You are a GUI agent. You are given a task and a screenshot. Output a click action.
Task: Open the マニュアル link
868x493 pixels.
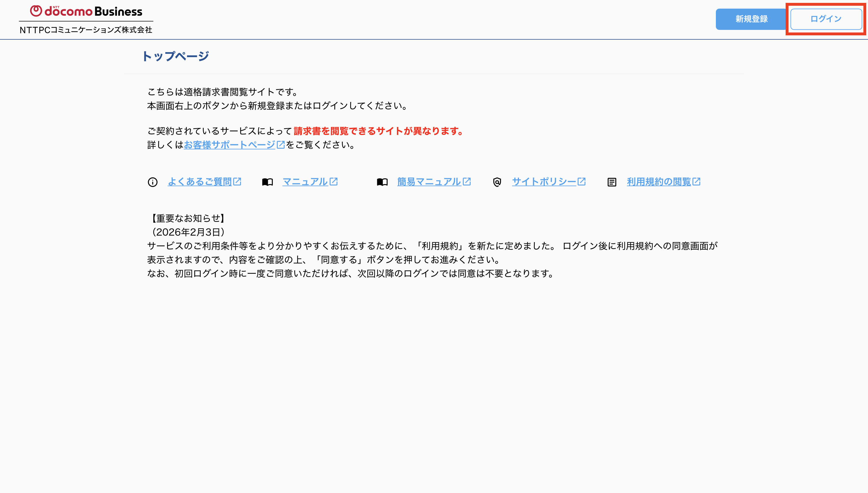[305, 182]
